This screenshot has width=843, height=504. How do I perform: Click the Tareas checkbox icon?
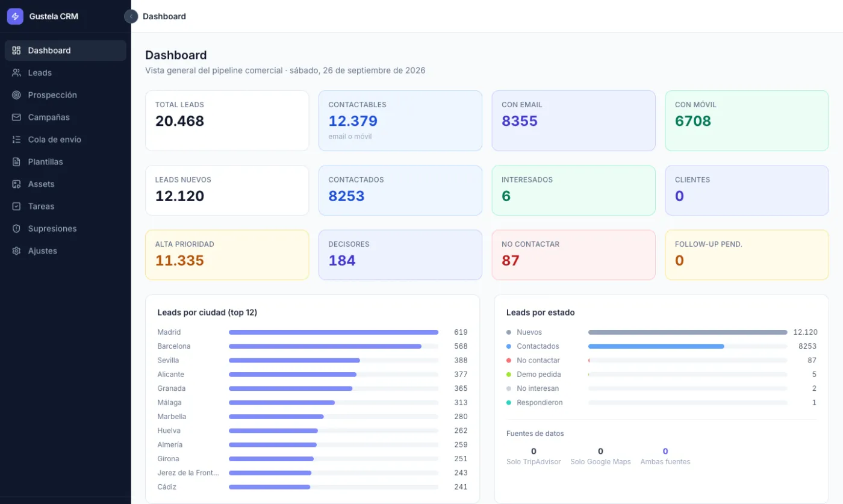[16, 207]
